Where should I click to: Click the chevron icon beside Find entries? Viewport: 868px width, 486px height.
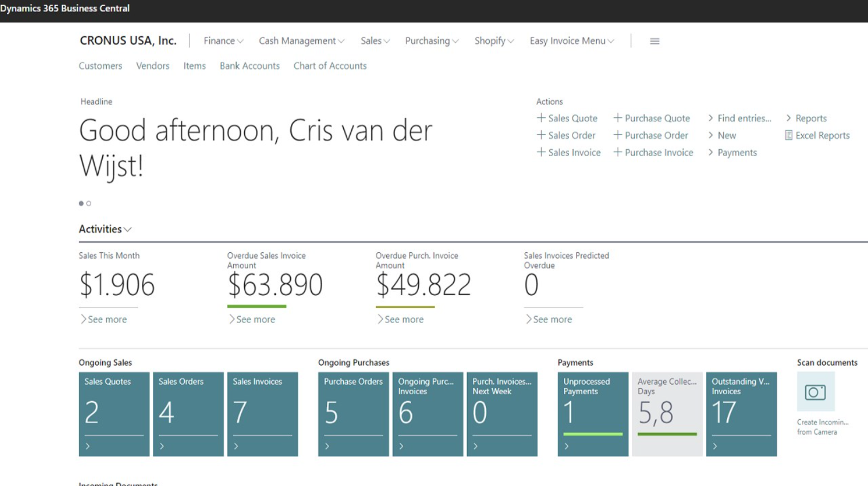pos(711,118)
